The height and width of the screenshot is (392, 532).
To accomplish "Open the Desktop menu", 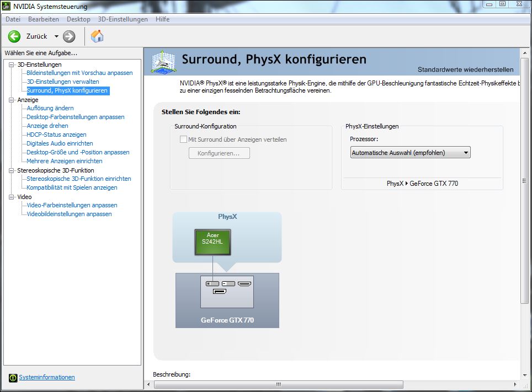I will click(x=78, y=19).
